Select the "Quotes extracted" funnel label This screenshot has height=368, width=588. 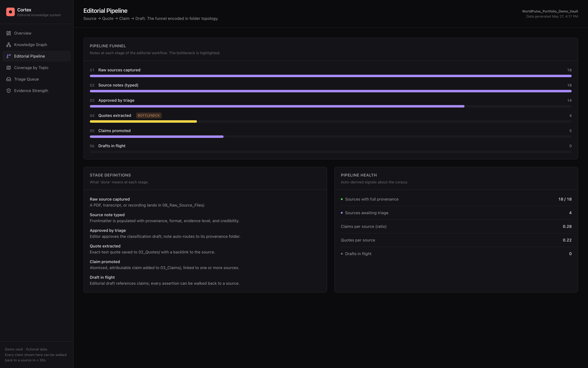click(x=115, y=116)
